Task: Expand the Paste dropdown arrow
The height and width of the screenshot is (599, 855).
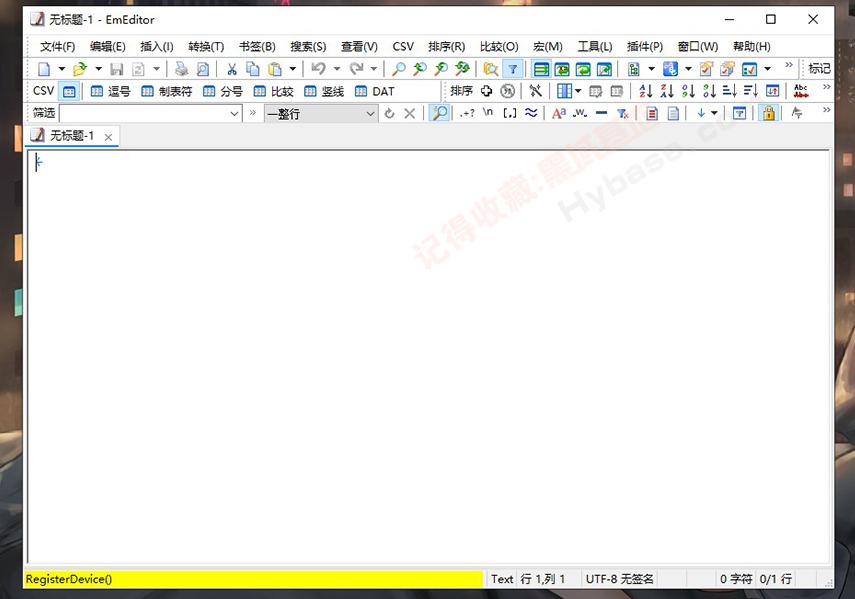Action: [293, 69]
